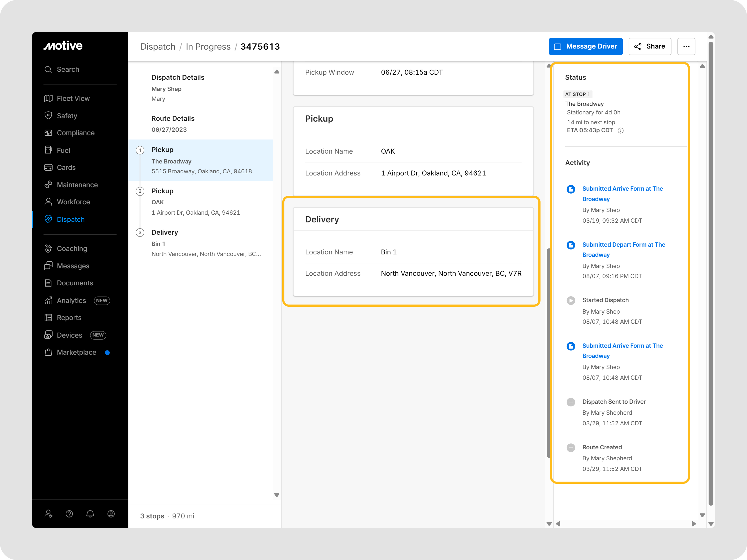
Task: Click the activity panel scroll-right arrow
Action: 693,524
